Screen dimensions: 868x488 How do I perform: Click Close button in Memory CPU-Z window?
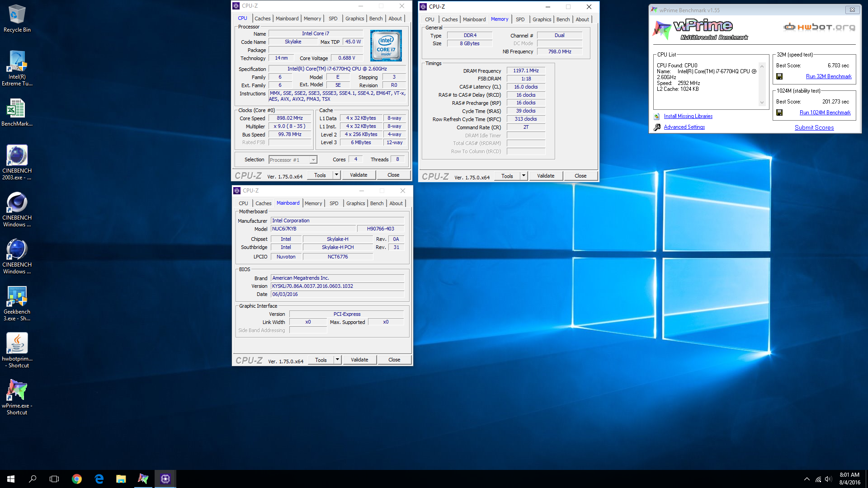pos(580,176)
